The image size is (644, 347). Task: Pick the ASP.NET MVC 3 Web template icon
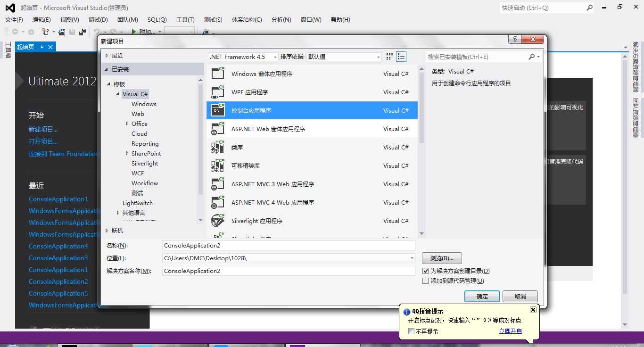point(218,184)
